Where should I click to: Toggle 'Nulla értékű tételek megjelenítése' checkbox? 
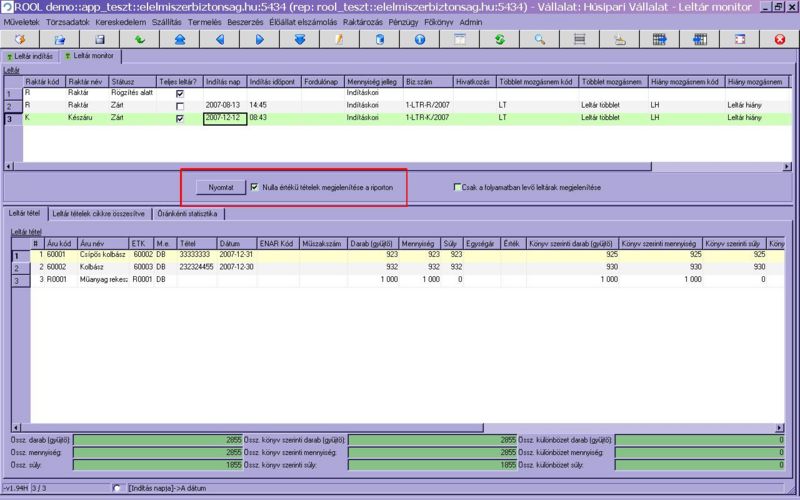pos(256,187)
